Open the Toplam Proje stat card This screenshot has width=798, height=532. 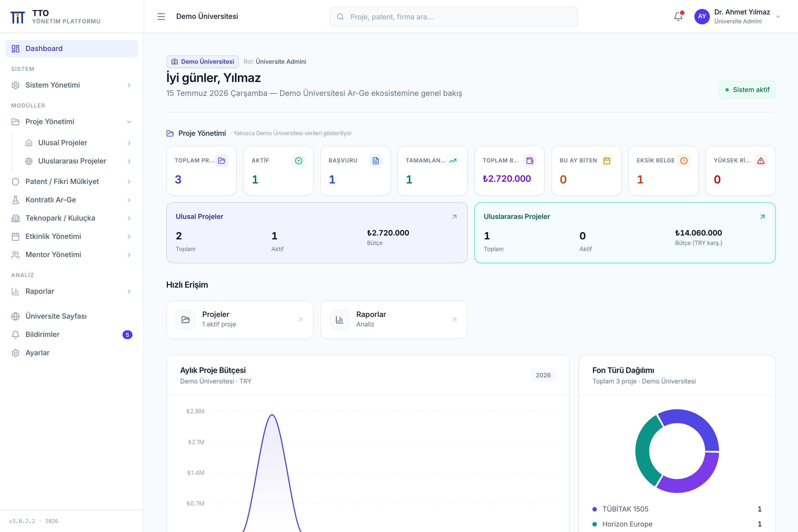tap(201, 171)
